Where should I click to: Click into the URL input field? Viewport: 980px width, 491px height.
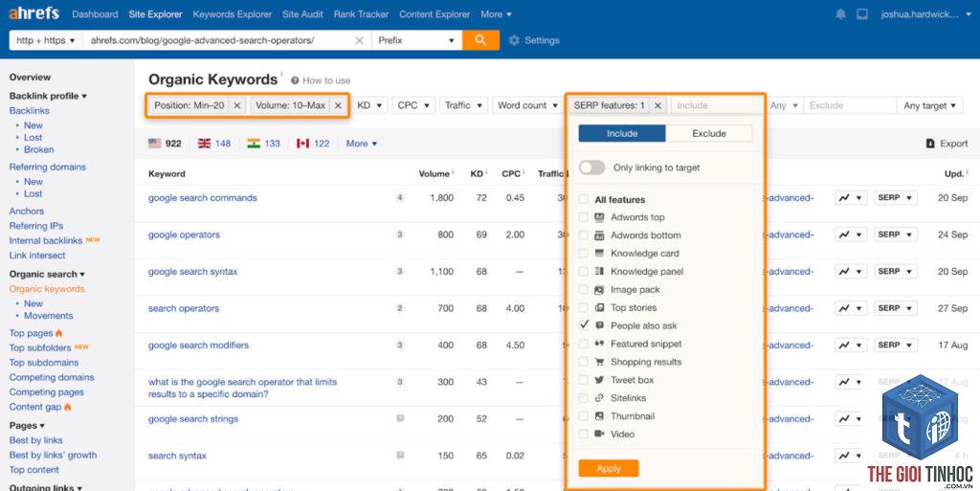click(x=217, y=40)
